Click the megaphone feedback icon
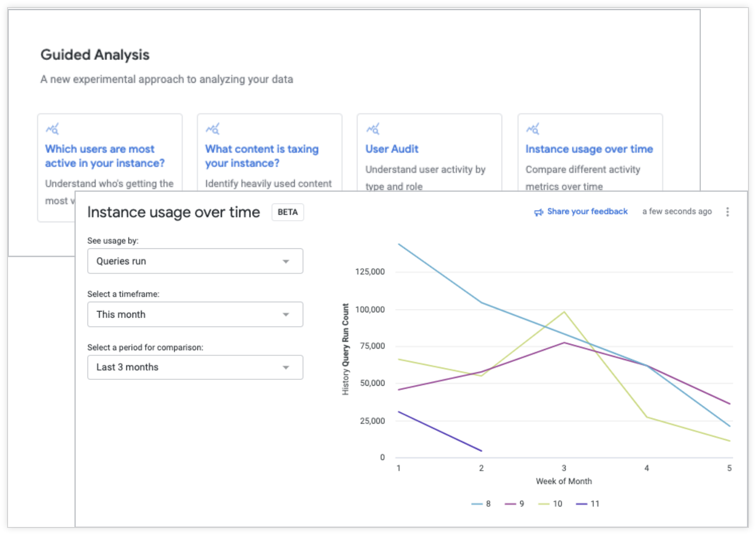The image size is (756, 535). click(x=539, y=212)
